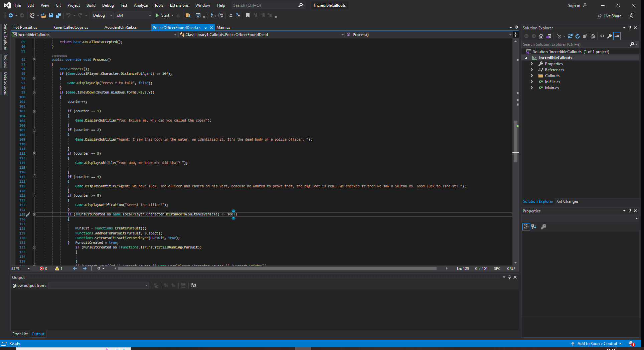This screenshot has height=350, width=644.
Task: Click the Save All toolbar icon
Action: pyautogui.click(x=58, y=15)
